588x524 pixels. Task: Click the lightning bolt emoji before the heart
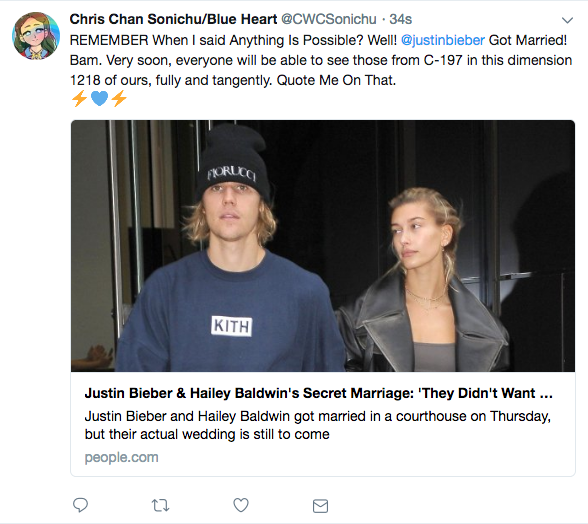click(x=80, y=99)
